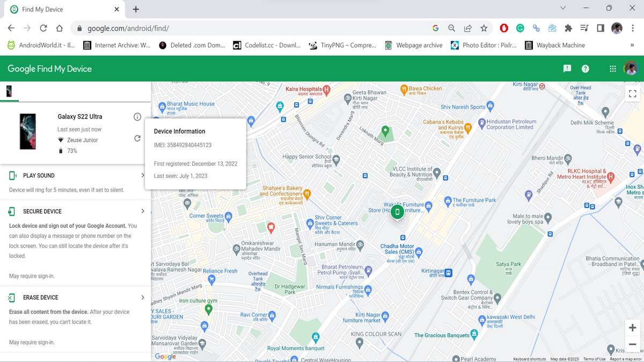This screenshot has height=362, width=644.
Task: Zoom in on the map
Action: (x=632, y=328)
